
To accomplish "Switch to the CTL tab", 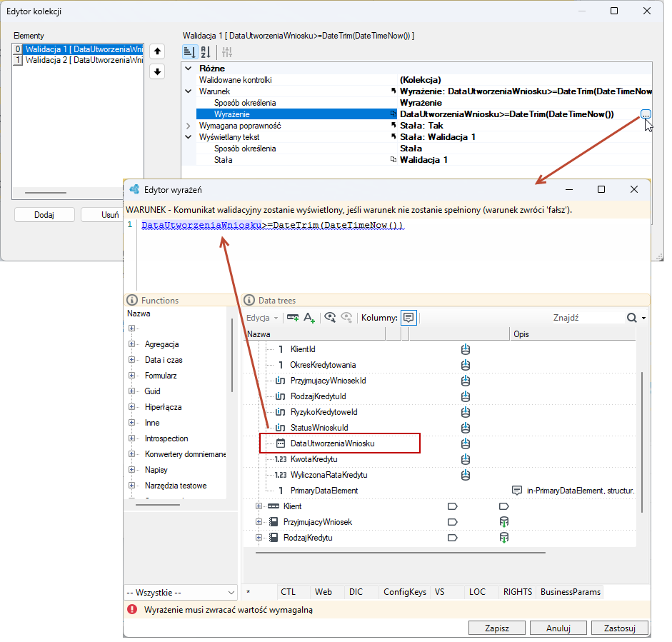I will [288, 592].
